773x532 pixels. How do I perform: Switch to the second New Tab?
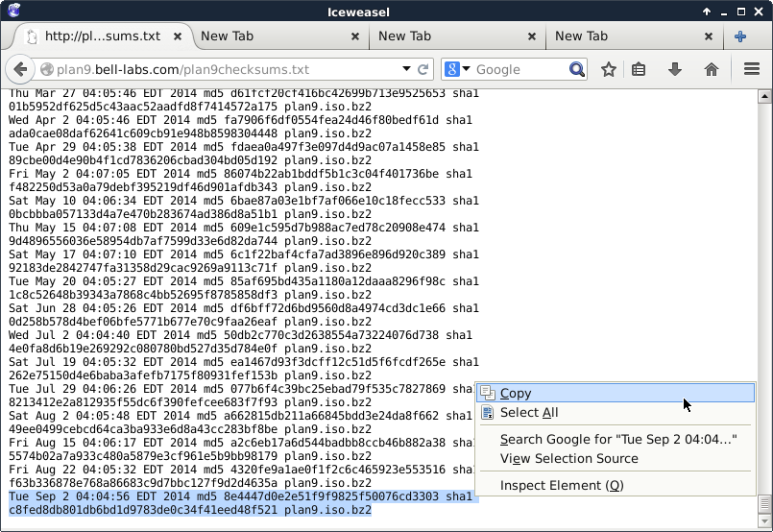(404, 36)
